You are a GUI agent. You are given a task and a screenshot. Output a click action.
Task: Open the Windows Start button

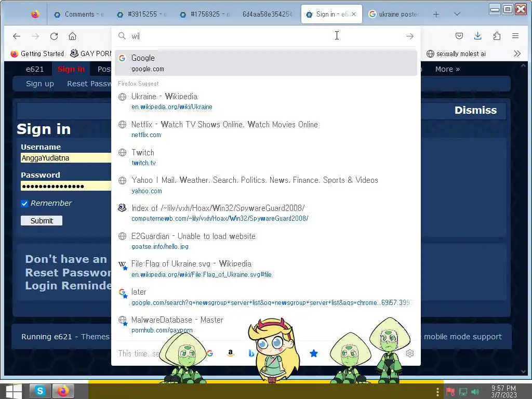14,391
